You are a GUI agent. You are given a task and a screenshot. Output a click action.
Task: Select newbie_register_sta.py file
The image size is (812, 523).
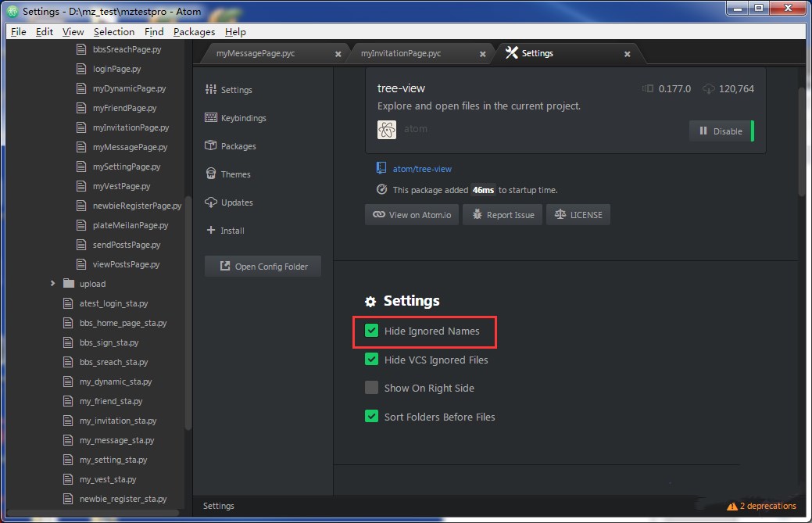click(x=123, y=499)
